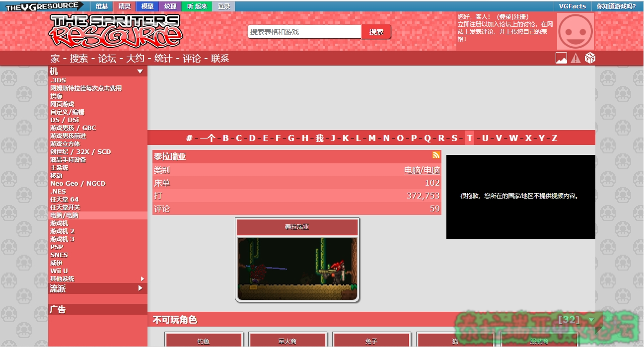644x347 pixels.
Task: Select 任天堂 64 in the sidebar
Action: pyautogui.click(x=65, y=199)
